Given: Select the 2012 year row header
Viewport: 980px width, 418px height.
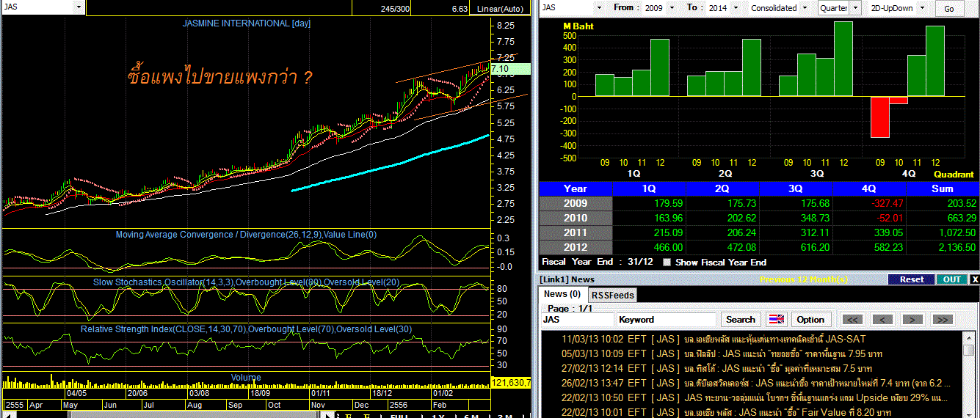Looking at the screenshot, I should [576, 247].
